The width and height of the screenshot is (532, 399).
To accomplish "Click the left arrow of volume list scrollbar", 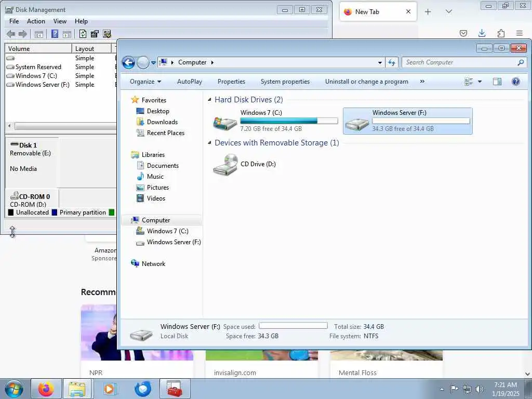I will pos(9,126).
